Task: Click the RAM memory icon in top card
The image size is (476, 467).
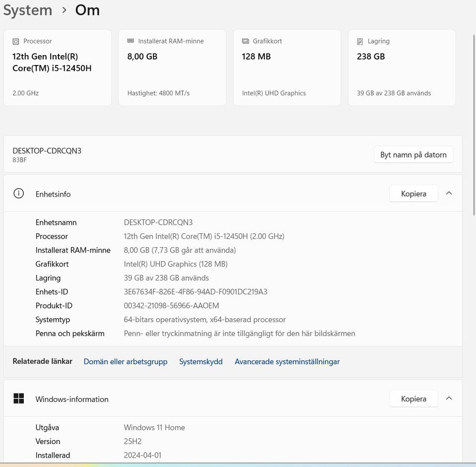Action: tap(130, 41)
